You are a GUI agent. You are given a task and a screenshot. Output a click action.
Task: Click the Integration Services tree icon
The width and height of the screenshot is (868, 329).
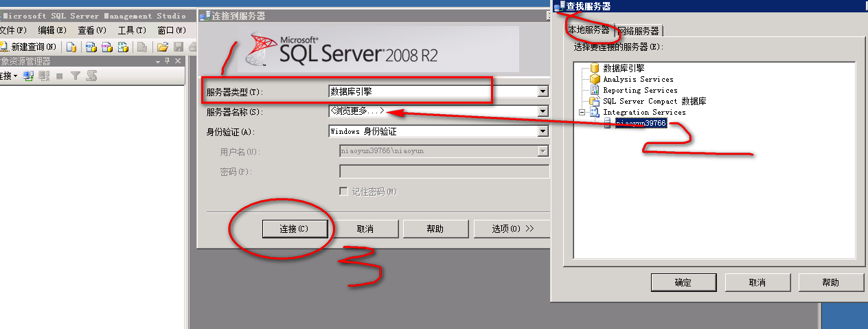tap(595, 112)
